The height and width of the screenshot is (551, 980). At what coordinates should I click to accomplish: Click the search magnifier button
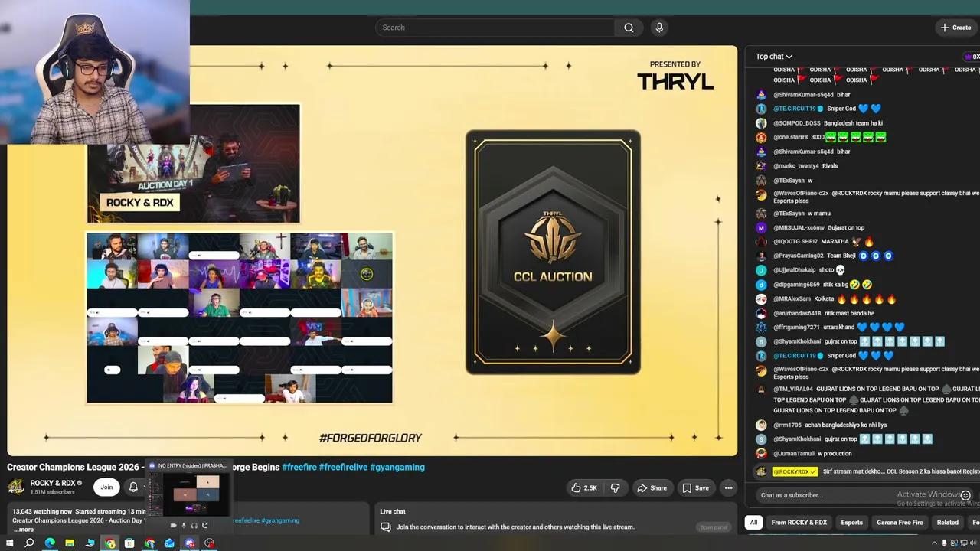coord(629,28)
